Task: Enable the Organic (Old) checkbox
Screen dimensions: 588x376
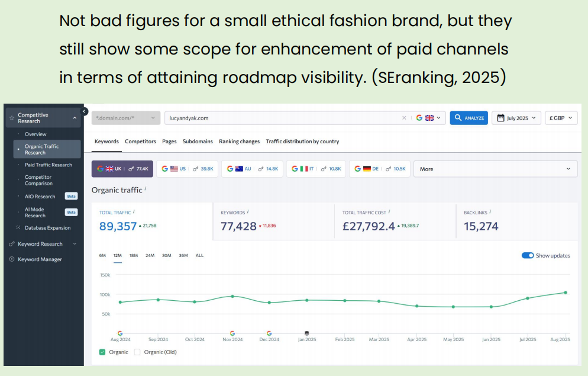Action: click(x=137, y=352)
